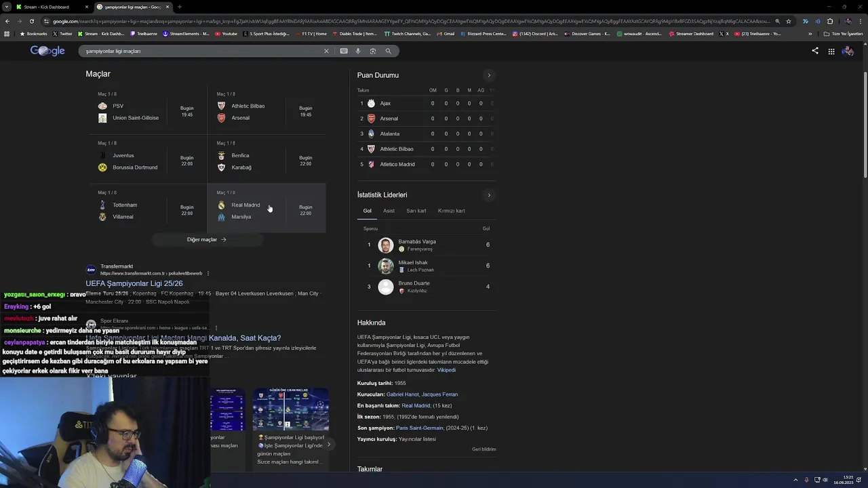Image resolution: width=868 pixels, height=488 pixels.
Task: Select the Sarı kart tab
Action: point(416,211)
